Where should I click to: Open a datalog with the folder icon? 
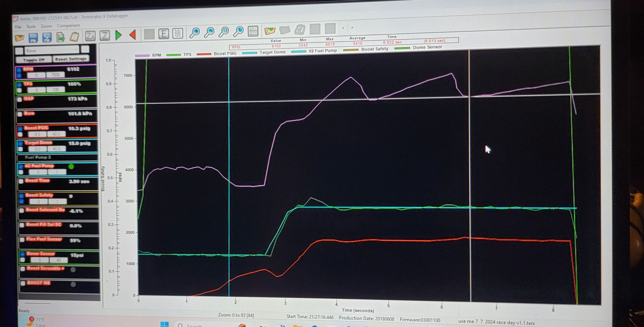click(x=19, y=38)
